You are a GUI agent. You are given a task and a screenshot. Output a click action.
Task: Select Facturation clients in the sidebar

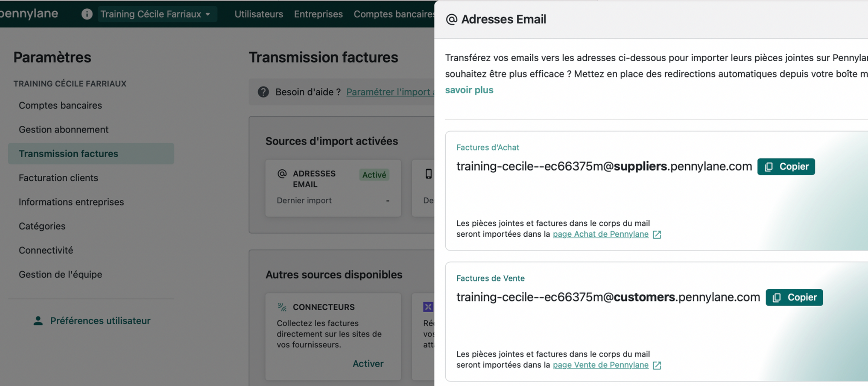pyautogui.click(x=58, y=178)
